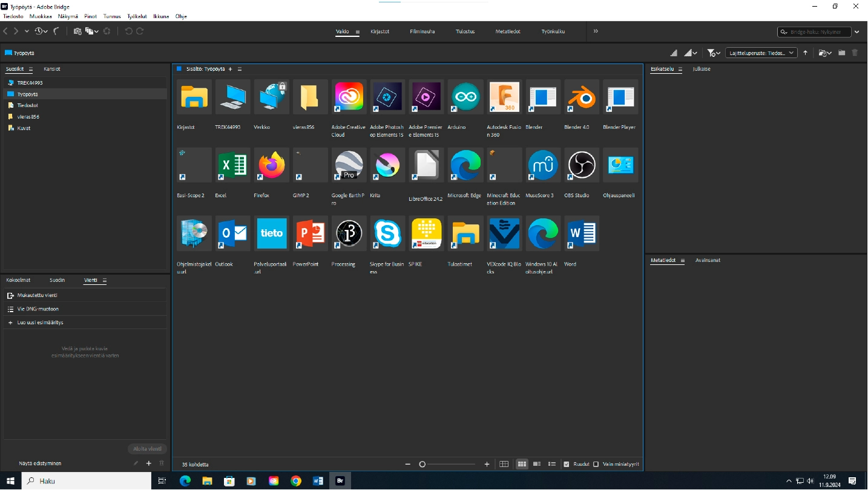Switch to the Suodin tab
The width and height of the screenshot is (868, 490).
click(57, 280)
